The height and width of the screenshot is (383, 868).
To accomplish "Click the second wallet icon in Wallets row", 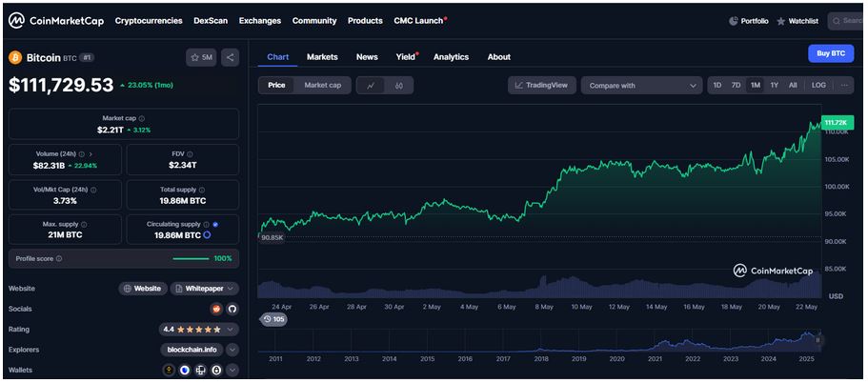I will point(185,370).
